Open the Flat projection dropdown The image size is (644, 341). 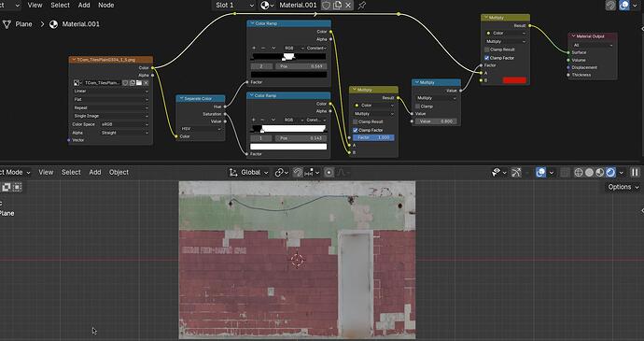110,99
